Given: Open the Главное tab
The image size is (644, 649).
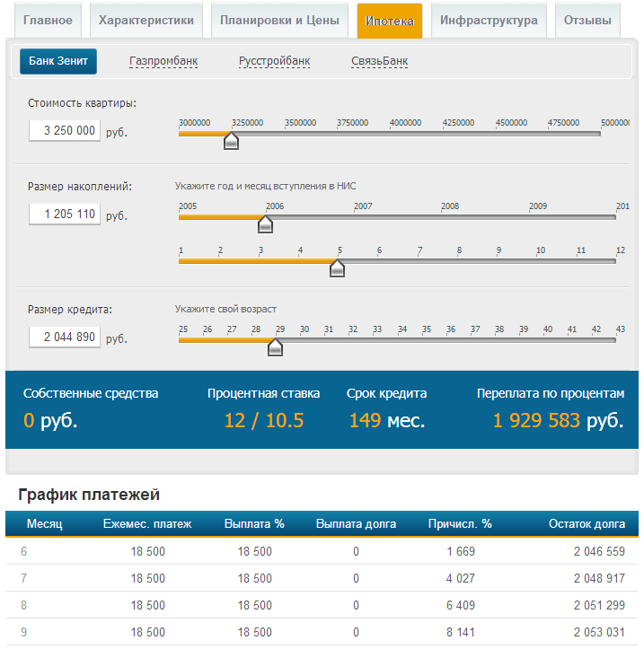Looking at the screenshot, I should coord(48,20).
